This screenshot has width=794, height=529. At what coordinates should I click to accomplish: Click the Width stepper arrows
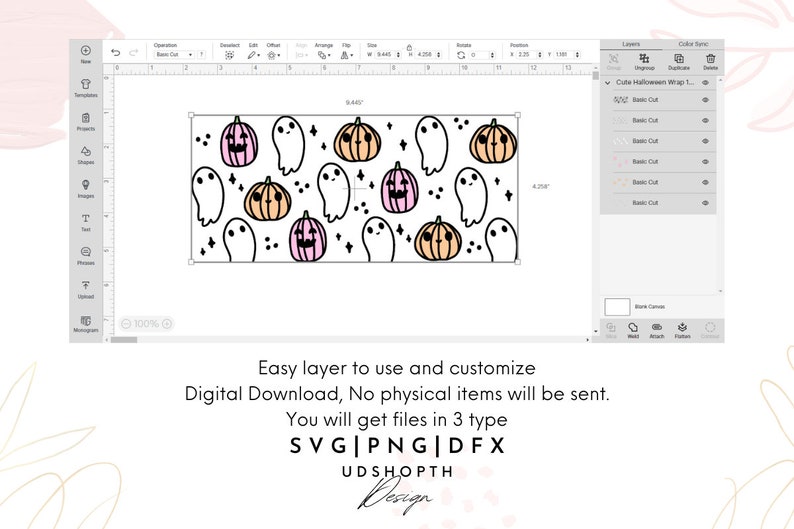pos(399,54)
